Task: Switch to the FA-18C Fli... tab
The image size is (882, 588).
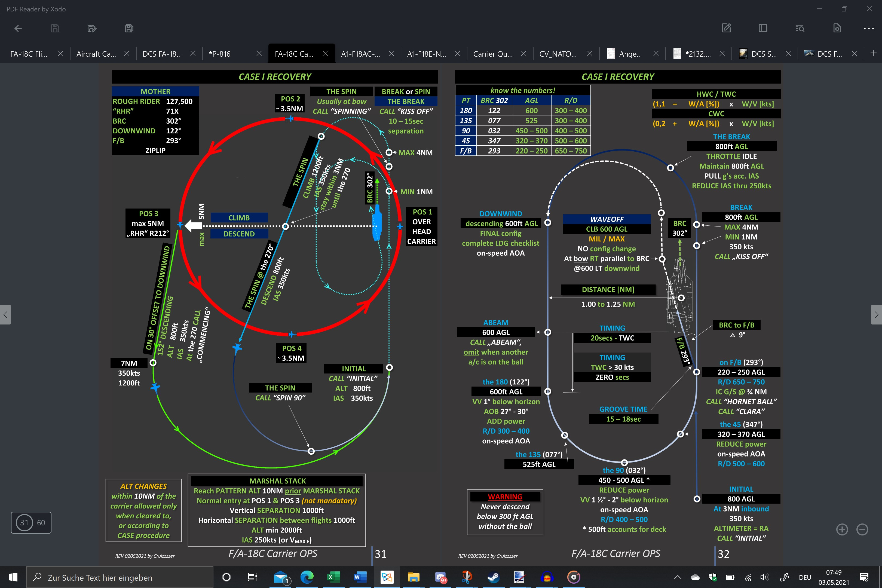Action: click(x=29, y=54)
